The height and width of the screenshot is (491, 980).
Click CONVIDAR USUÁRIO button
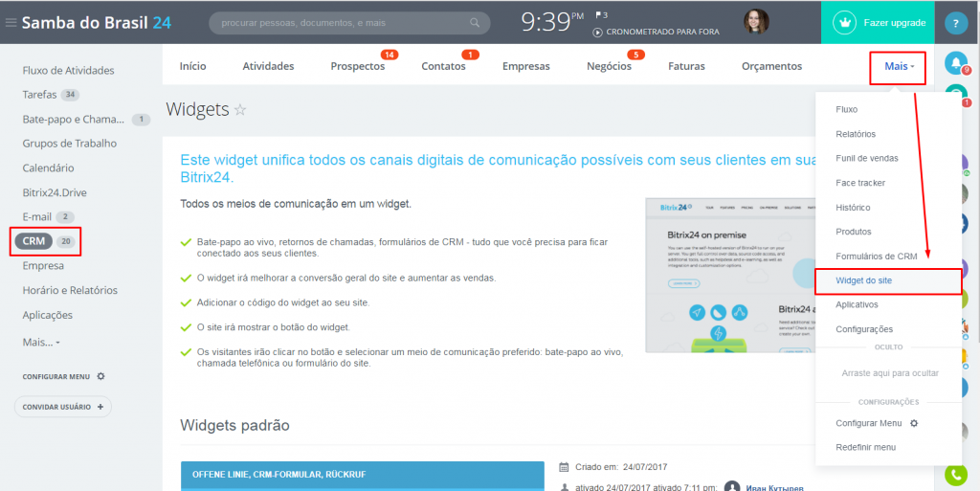tap(63, 407)
